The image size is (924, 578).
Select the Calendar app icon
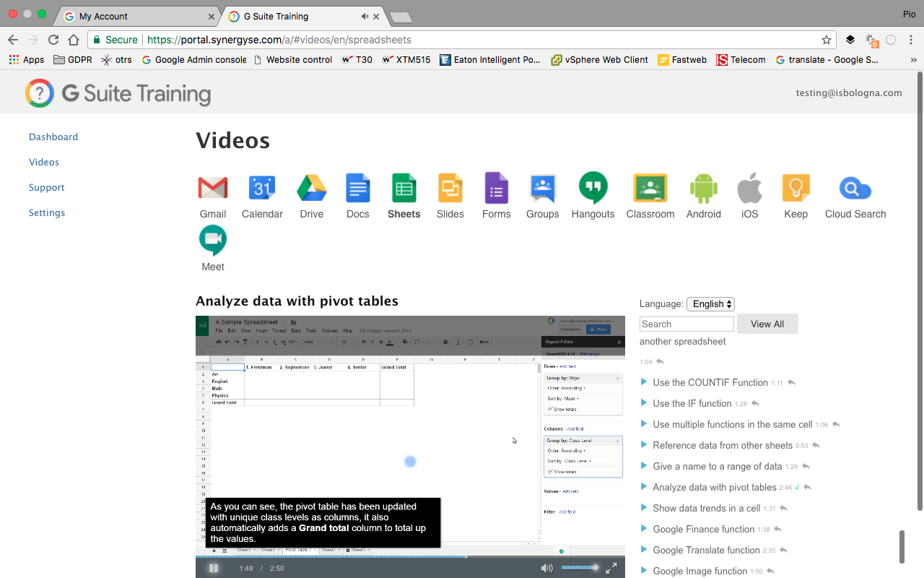click(x=262, y=188)
